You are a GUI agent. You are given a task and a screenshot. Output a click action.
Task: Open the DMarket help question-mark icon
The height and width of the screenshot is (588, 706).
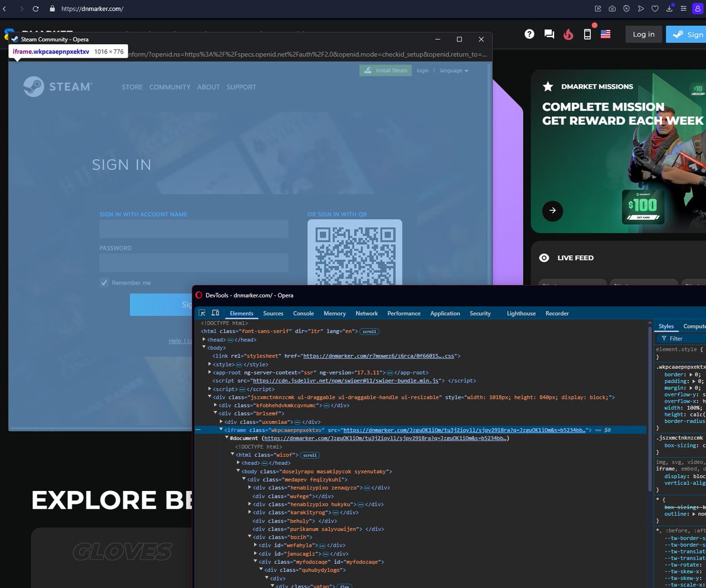coord(529,34)
